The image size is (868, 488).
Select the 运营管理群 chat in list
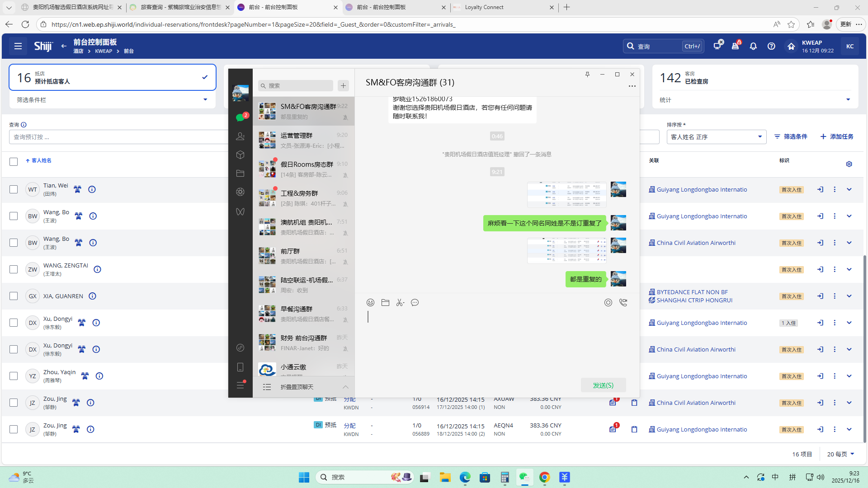click(303, 140)
